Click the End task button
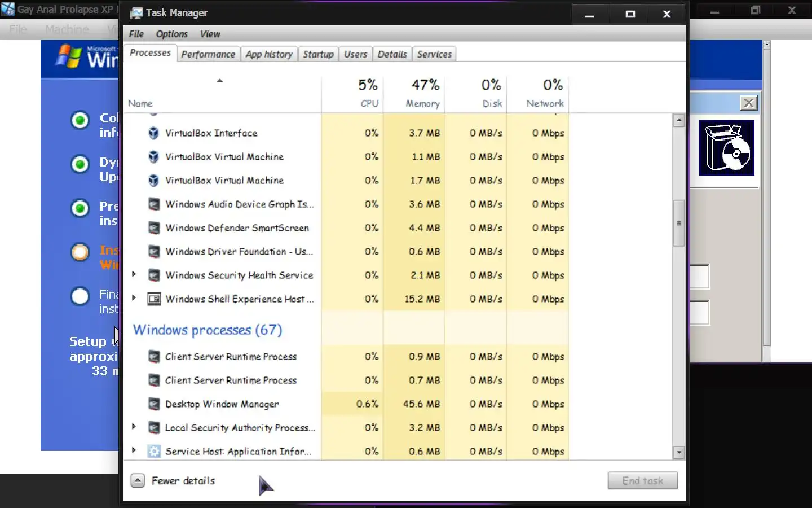 643,481
